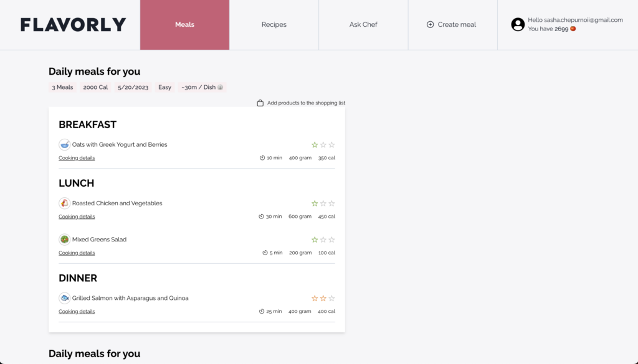Image resolution: width=638 pixels, height=364 pixels.
Task: Click the roasted chicken dish icon
Action: 65,203
